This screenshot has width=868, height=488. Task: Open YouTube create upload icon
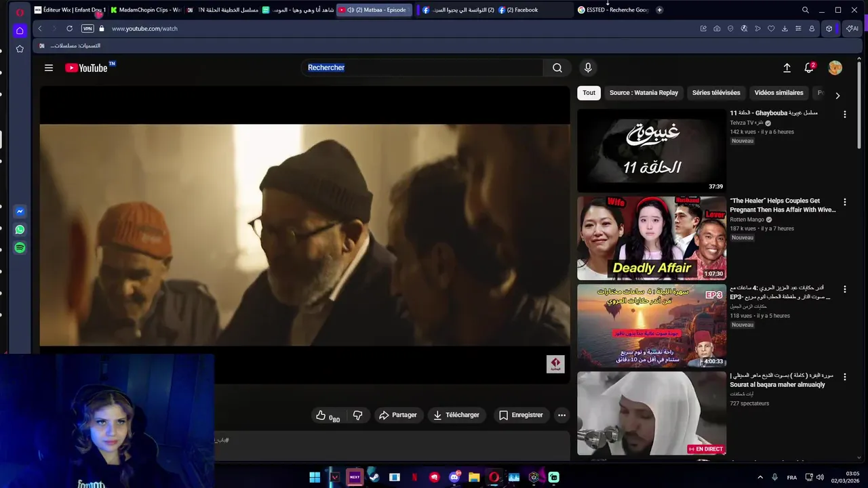(x=787, y=68)
